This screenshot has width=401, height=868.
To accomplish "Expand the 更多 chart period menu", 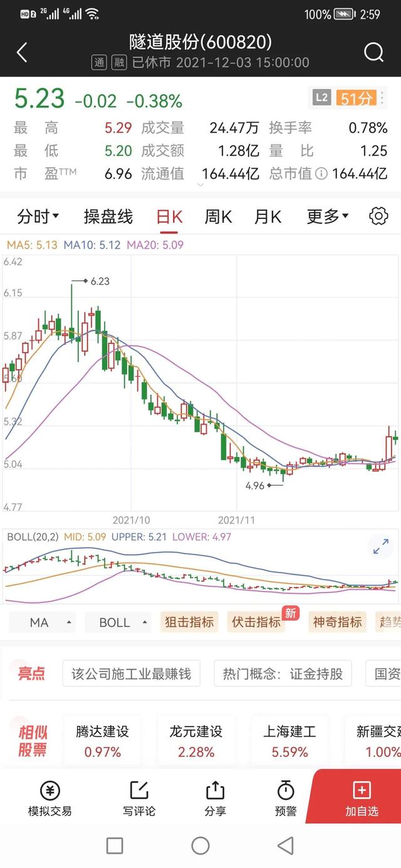I will (x=327, y=217).
